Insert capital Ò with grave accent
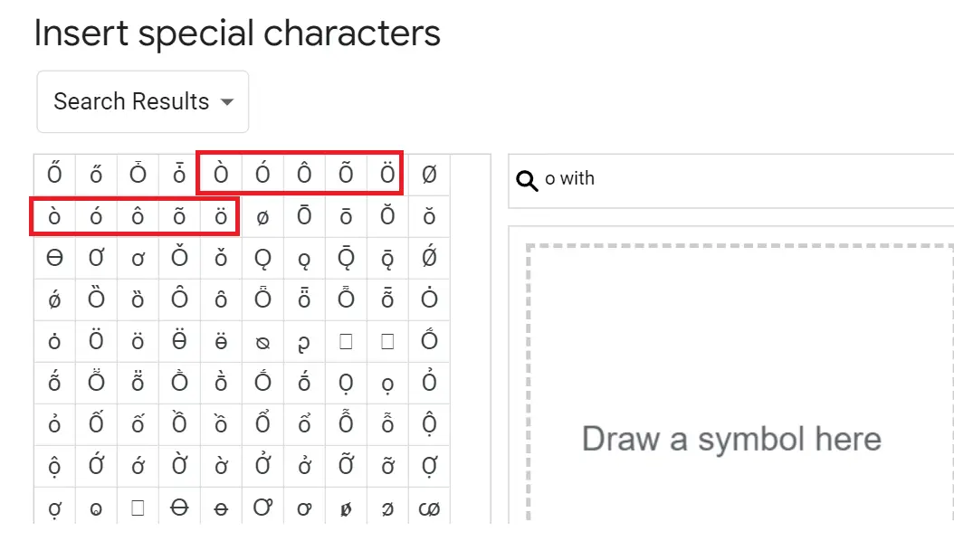 [x=221, y=175]
